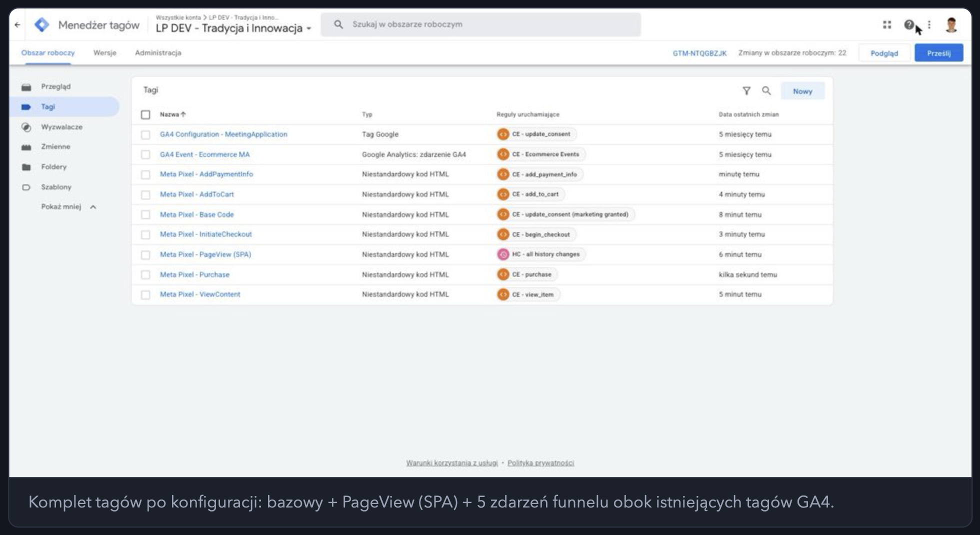Viewport: 980px width, 535px height.
Task: Open the three-dot more options menu
Action: pyautogui.click(x=929, y=24)
